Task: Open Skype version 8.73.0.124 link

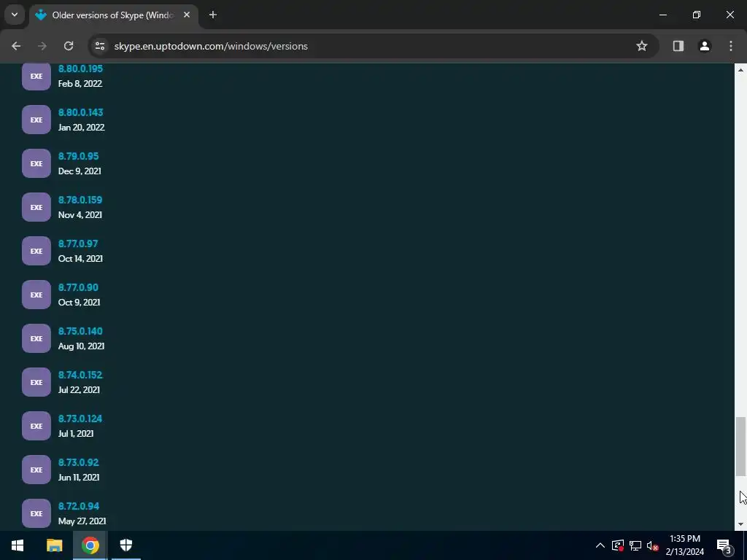Action: coord(80,419)
